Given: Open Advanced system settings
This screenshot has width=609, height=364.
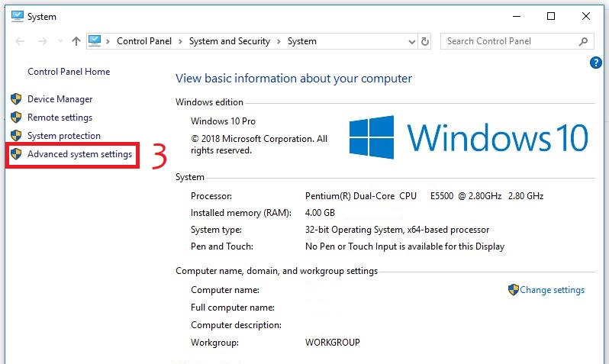Looking at the screenshot, I should click(79, 154).
